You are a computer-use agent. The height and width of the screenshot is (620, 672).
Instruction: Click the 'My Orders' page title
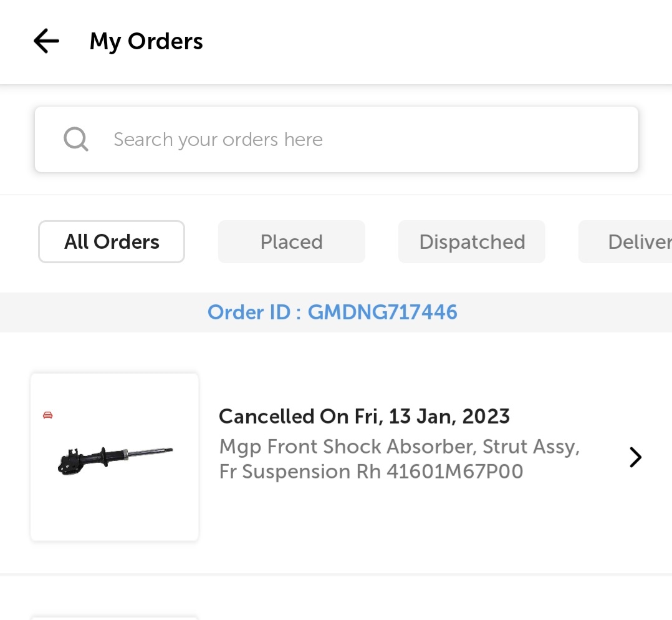(146, 42)
